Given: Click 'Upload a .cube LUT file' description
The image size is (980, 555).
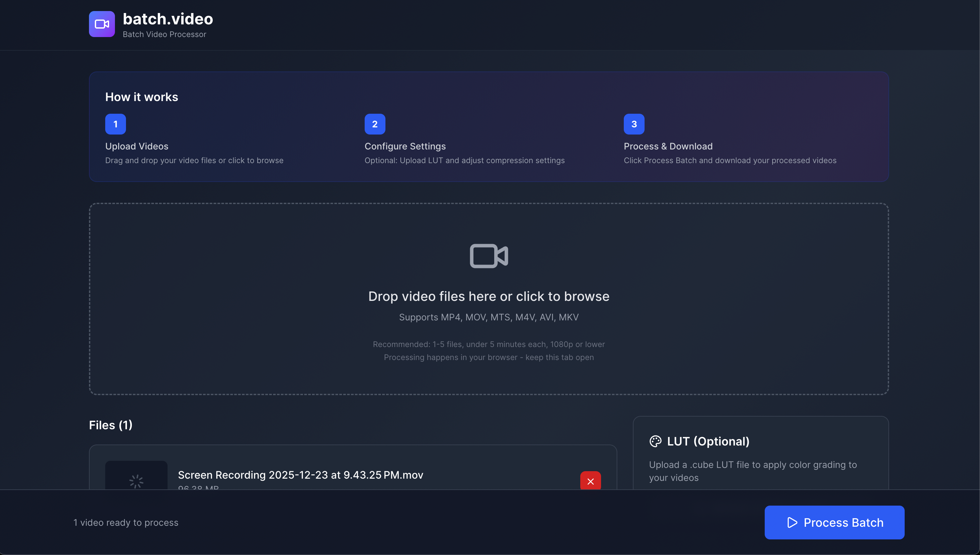Looking at the screenshot, I should tap(753, 471).
